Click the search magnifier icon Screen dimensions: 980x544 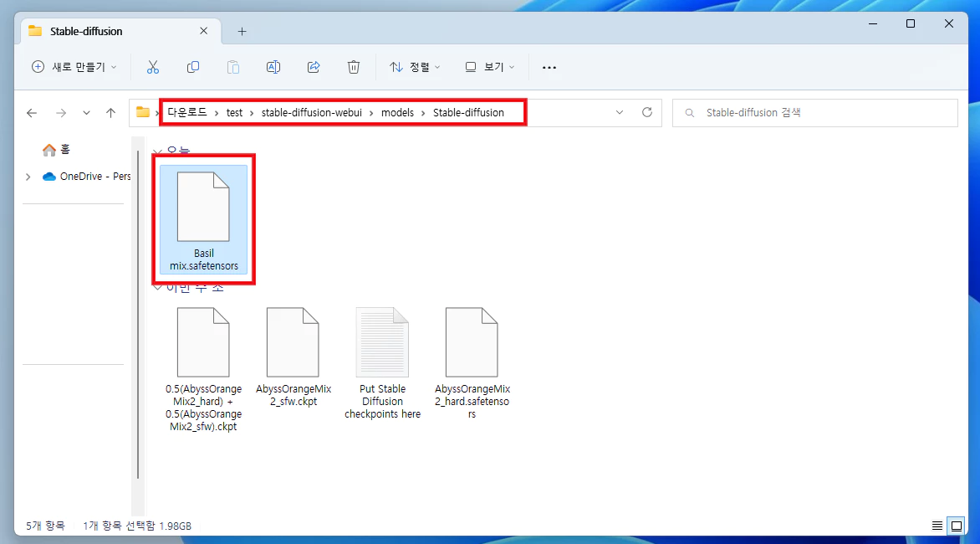pyautogui.click(x=689, y=113)
